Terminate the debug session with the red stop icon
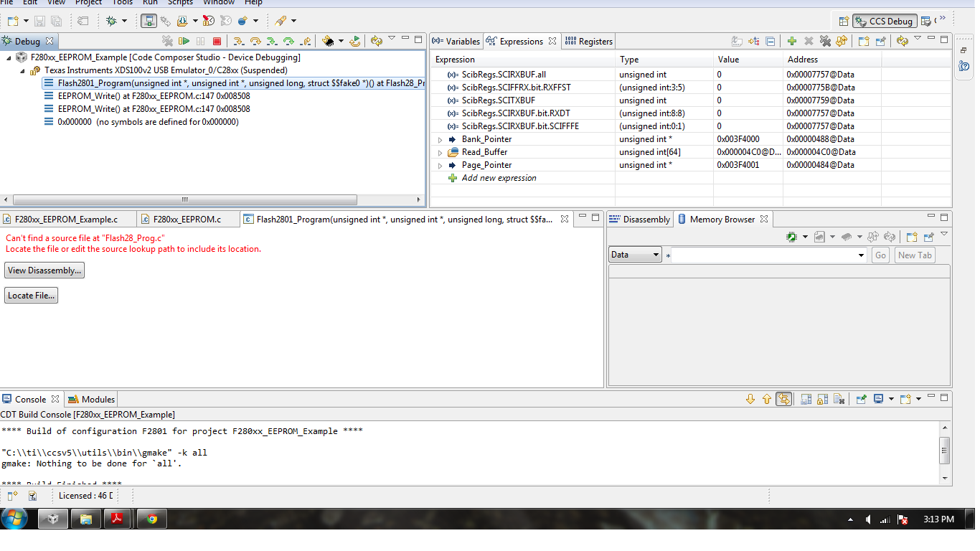The height and width of the screenshot is (551, 980). pyautogui.click(x=217, y=42)
